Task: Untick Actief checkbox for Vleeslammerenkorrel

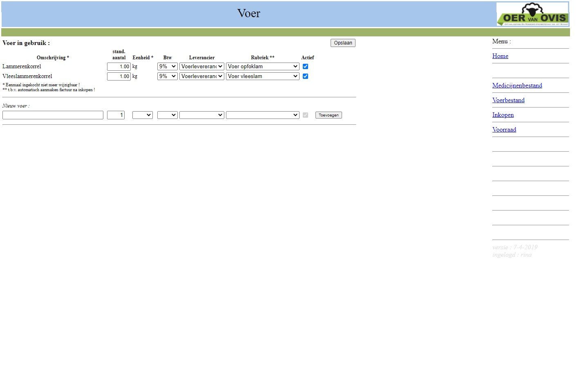Action: (x=305, y=76)
